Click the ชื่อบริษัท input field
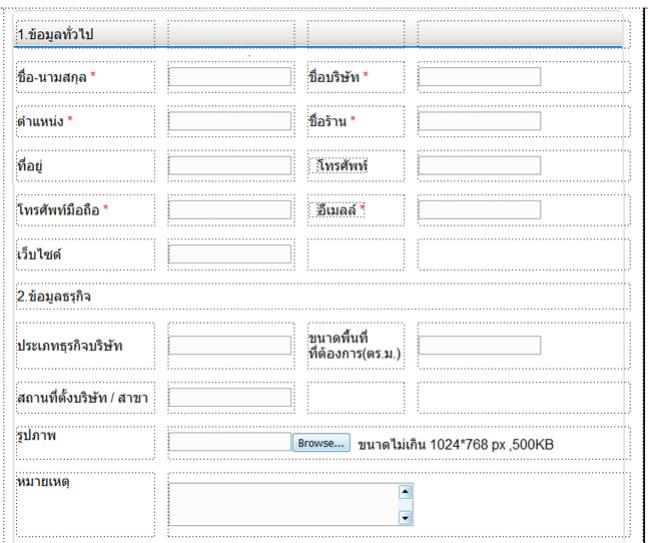 point(480,77)
